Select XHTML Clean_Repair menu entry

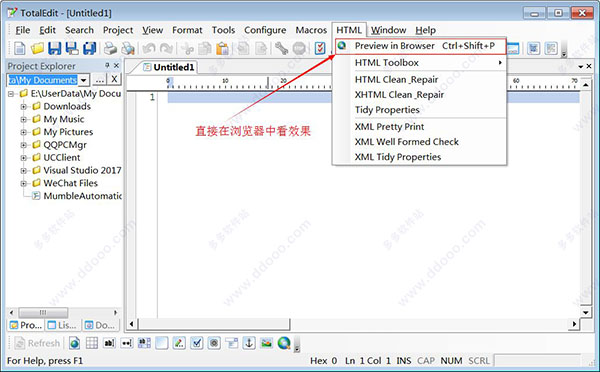(x=420, y=95)
